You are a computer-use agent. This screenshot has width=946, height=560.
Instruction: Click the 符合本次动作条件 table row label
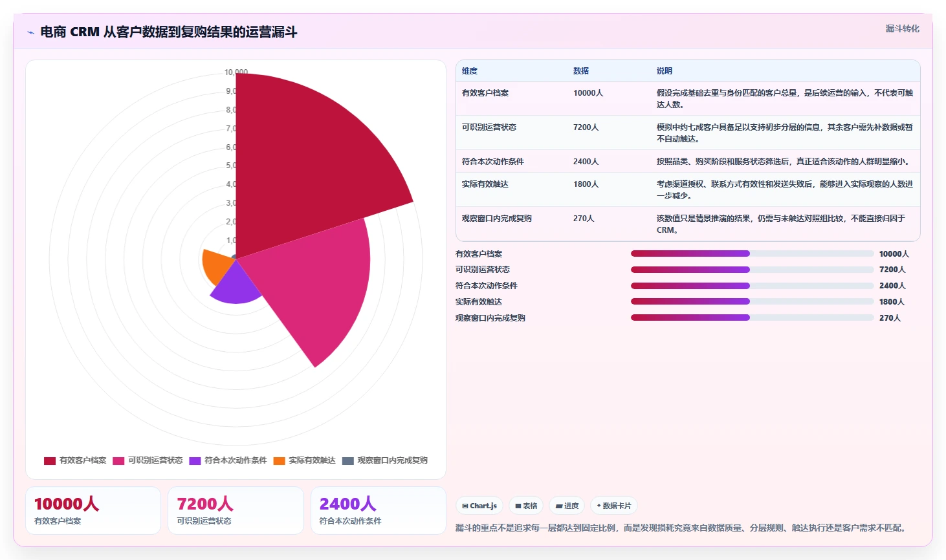click(x=493, y=162)
